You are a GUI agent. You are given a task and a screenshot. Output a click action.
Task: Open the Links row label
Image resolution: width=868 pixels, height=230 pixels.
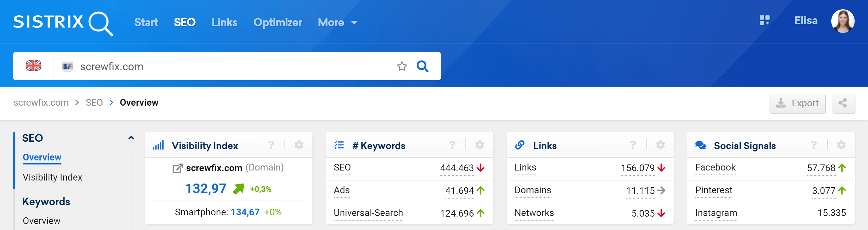[x=525, y=167]
